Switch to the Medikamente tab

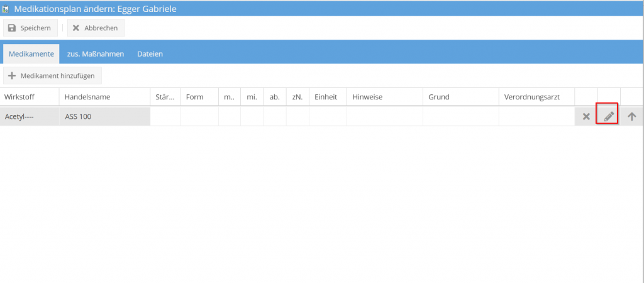tap(31, 54)
